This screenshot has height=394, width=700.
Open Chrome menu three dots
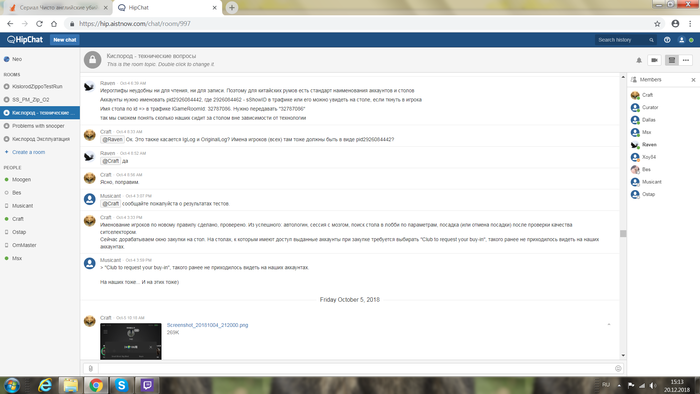[690, 24]
